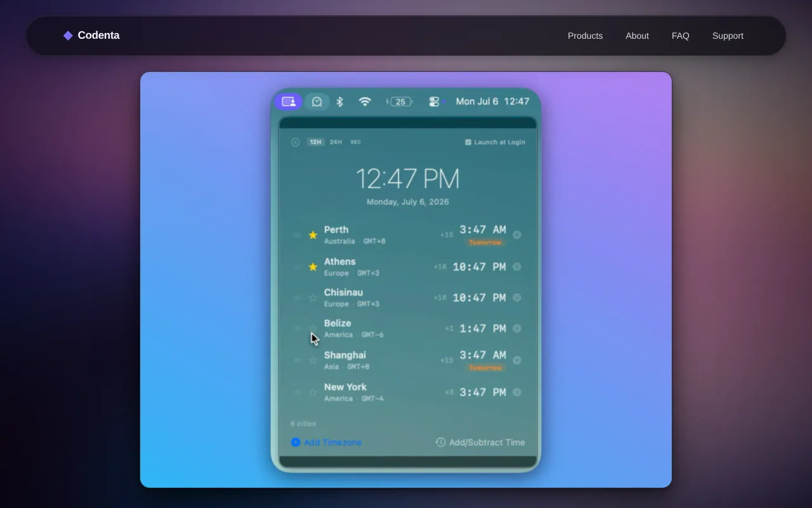Image resolution: width=812 pixels, height=508 pixels.
Task: Navigate to the Support page
Action: pos(728,36)
